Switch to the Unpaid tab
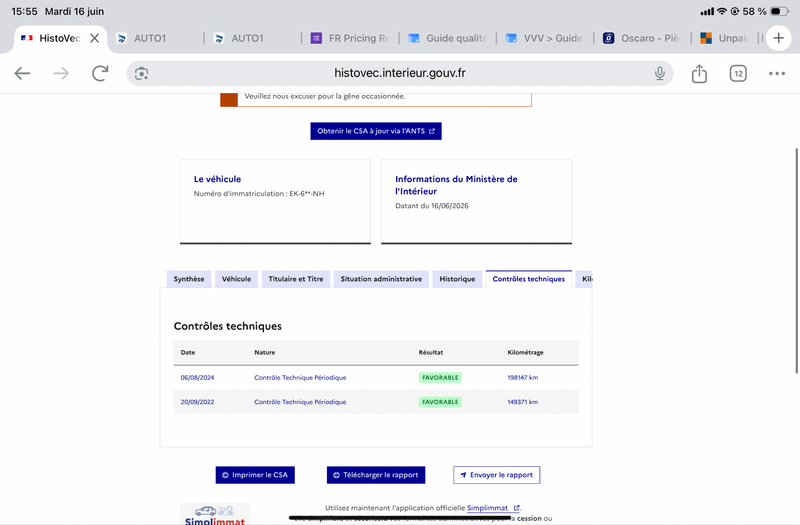Viewport: 800px width, 525px height. point(725,38)
